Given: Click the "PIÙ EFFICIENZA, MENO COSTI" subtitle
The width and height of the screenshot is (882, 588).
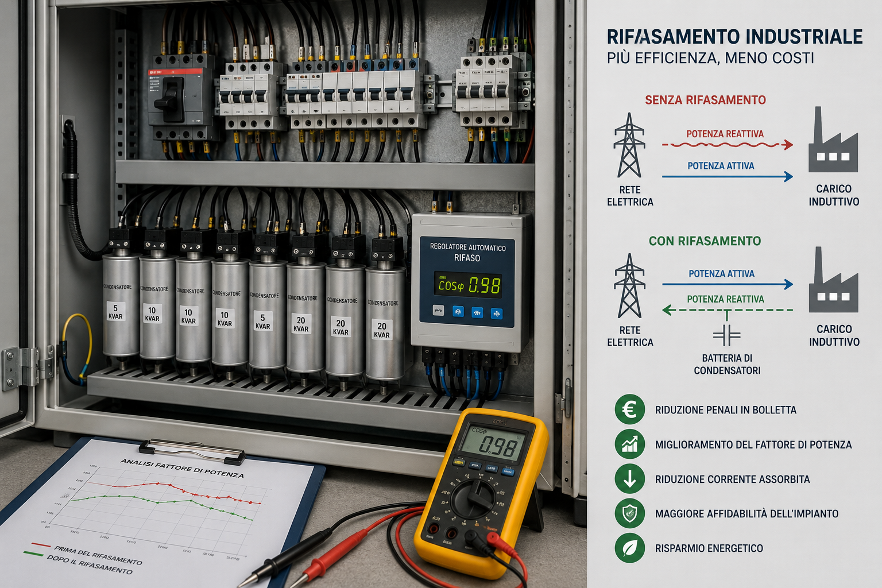Looking at the screenshot, I should pyautogui.click(x=710, y=58).
